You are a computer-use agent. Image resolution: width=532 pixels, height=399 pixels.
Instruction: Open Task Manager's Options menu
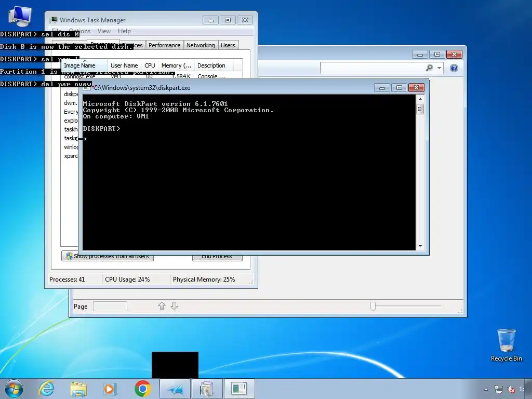pyautogui.click(x=79, y=31)
